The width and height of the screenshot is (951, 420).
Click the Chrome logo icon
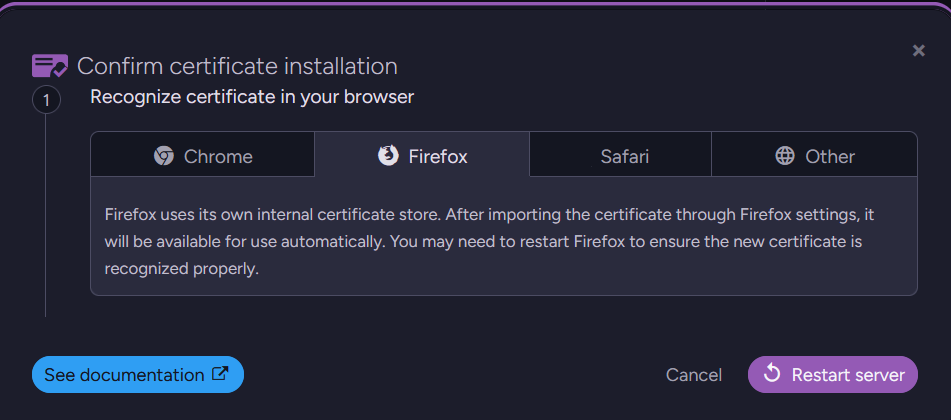coord(164,157)
